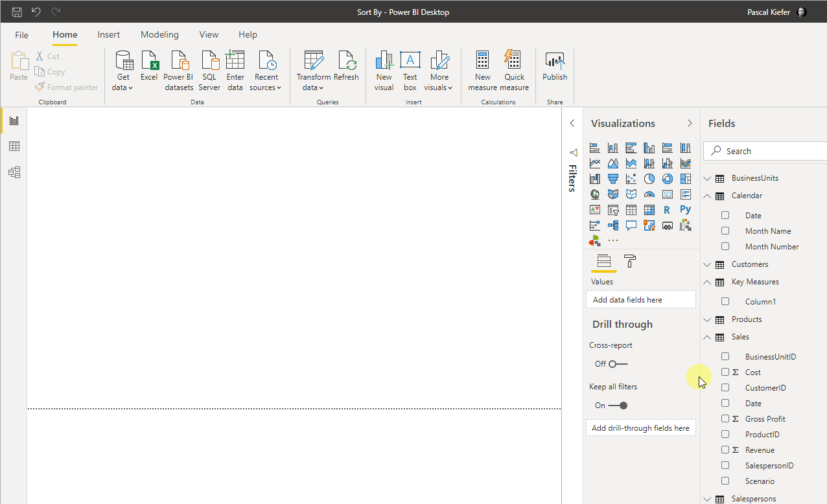Image resolution: width=827 pixels, height=504 pixels.
Task: Open the View menu
Action: (x=208, y=34)
